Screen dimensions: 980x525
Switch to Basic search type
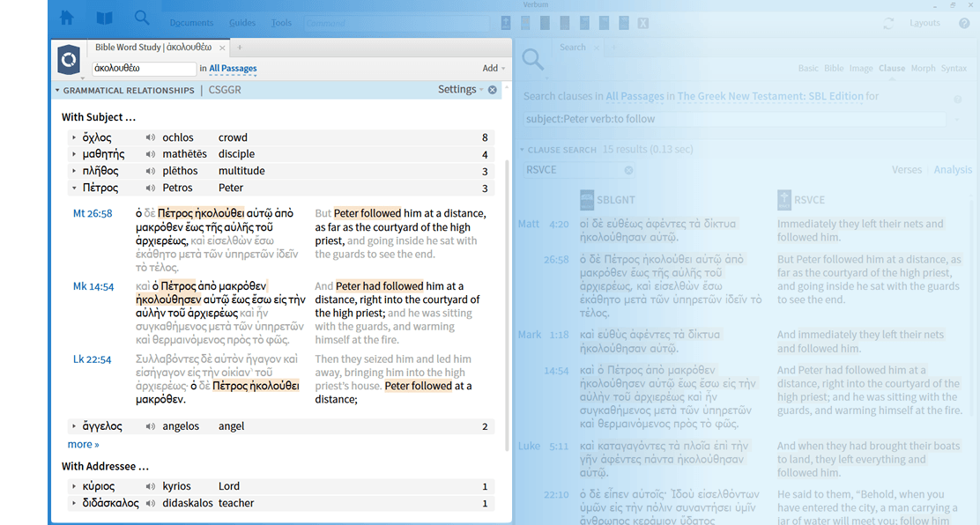click(x=808, y=69)
